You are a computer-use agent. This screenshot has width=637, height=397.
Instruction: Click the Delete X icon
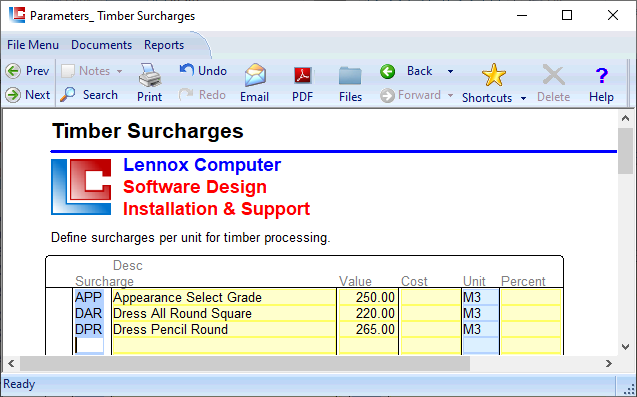pos(553,76)
